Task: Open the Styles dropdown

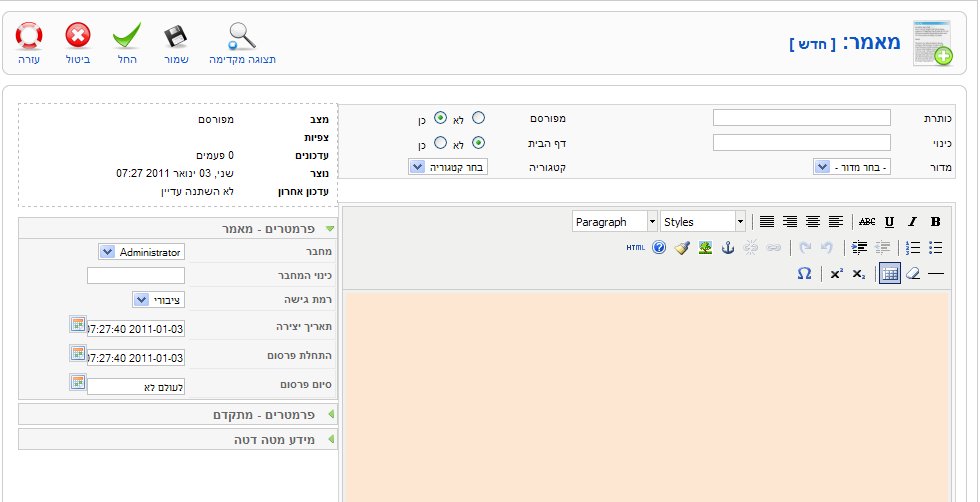Action: (x=703, y=221)
